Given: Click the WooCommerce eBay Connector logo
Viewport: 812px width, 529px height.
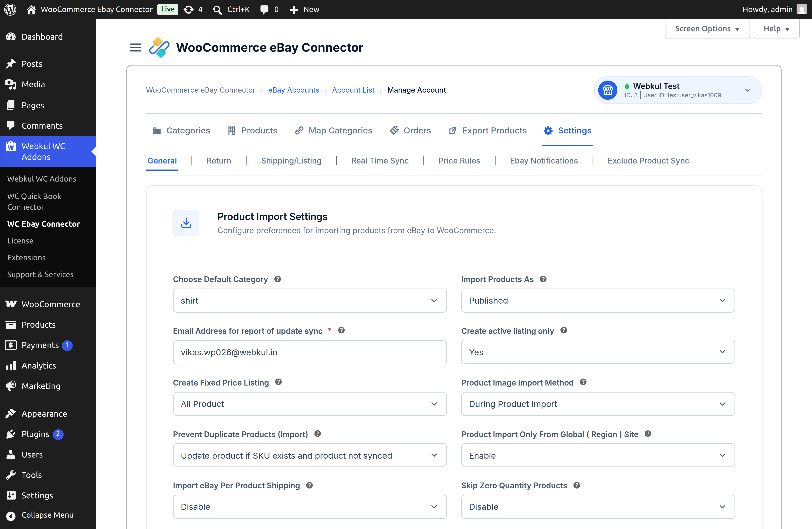Looking at the screenshot, I should pos(159,47).
